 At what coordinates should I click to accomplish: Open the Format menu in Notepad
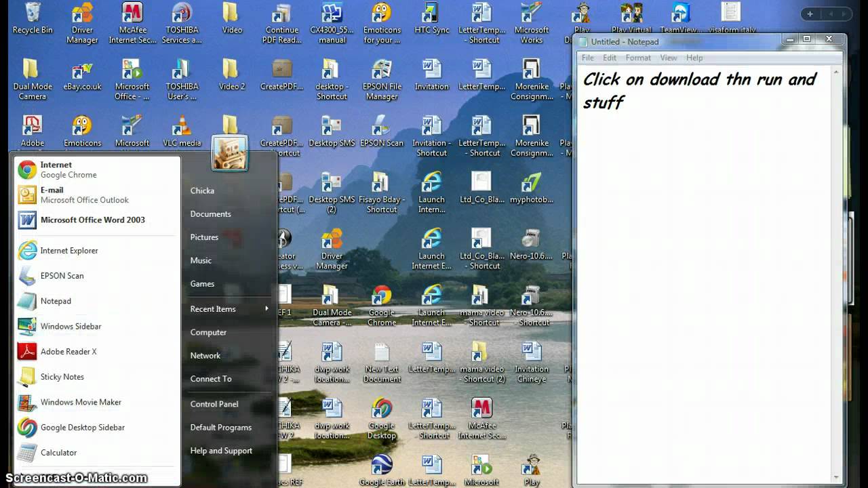pyautogui.click(x=638, y=58)
